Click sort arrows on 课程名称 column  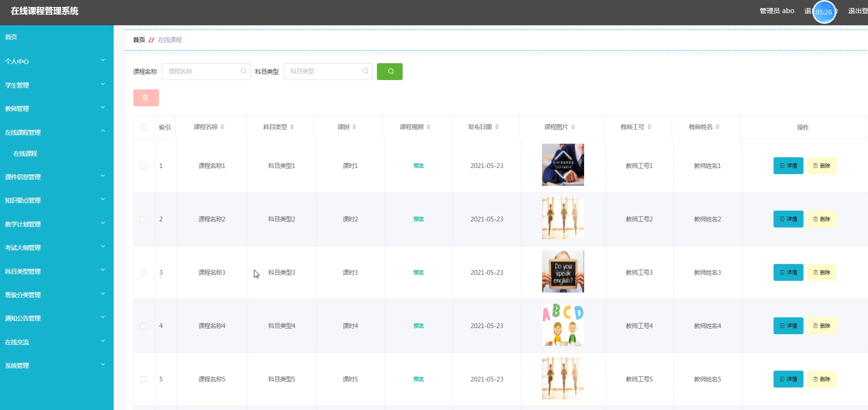point(223,127)
